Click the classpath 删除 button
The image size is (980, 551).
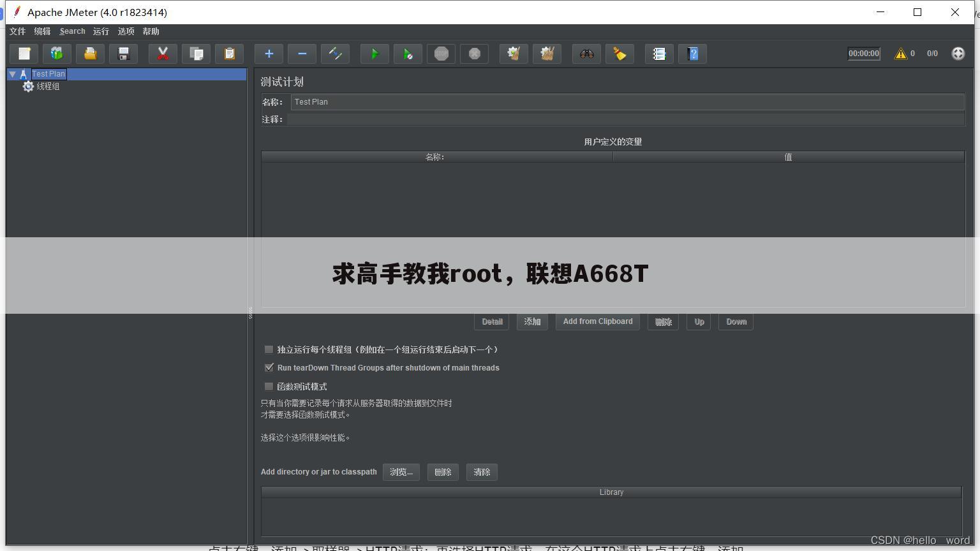pos(443,472)
